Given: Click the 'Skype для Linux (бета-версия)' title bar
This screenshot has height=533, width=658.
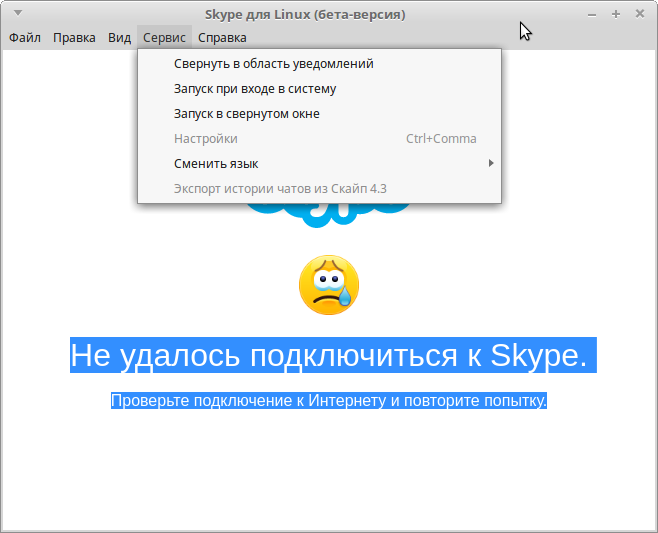Looking at the screenshot, I should point(305,14).
